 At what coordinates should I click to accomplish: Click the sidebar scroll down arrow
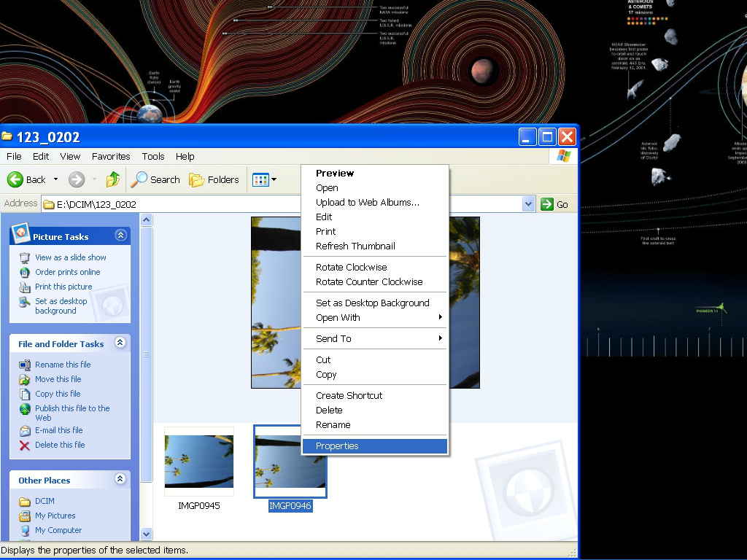click(146, 534)
